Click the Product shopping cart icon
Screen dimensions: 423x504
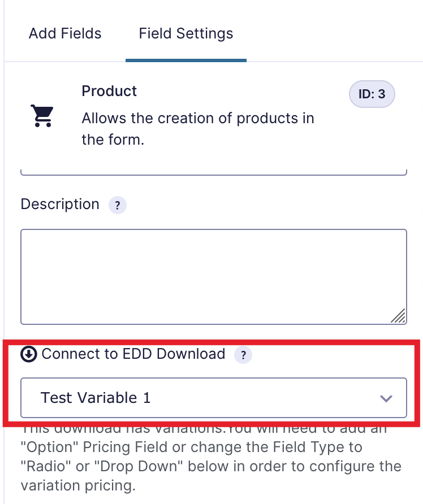pos(41,116)
